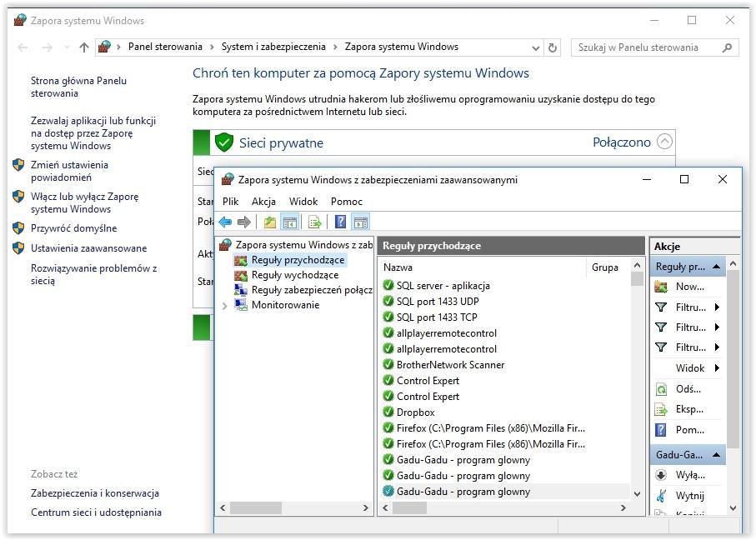Click the rules list vertical scrollbar thumb
756x540 pixels.
(637, 278)
